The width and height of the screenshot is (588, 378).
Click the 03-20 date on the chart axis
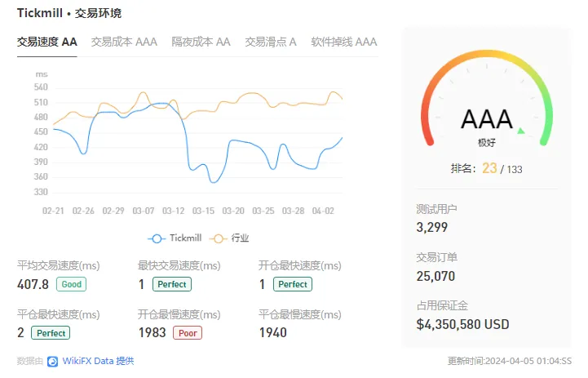(x=233, y=211)
